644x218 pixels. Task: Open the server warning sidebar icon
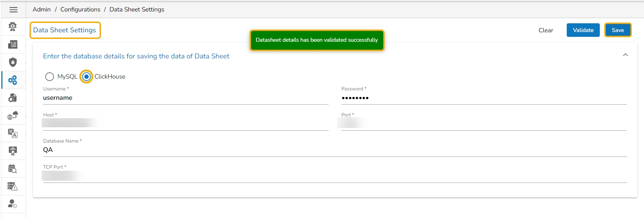(x=13, y=186)
